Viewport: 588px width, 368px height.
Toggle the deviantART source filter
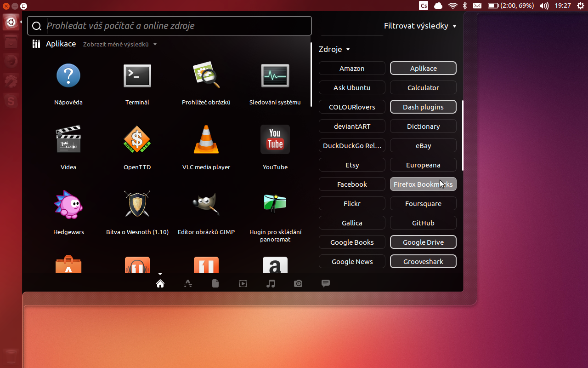352,126
